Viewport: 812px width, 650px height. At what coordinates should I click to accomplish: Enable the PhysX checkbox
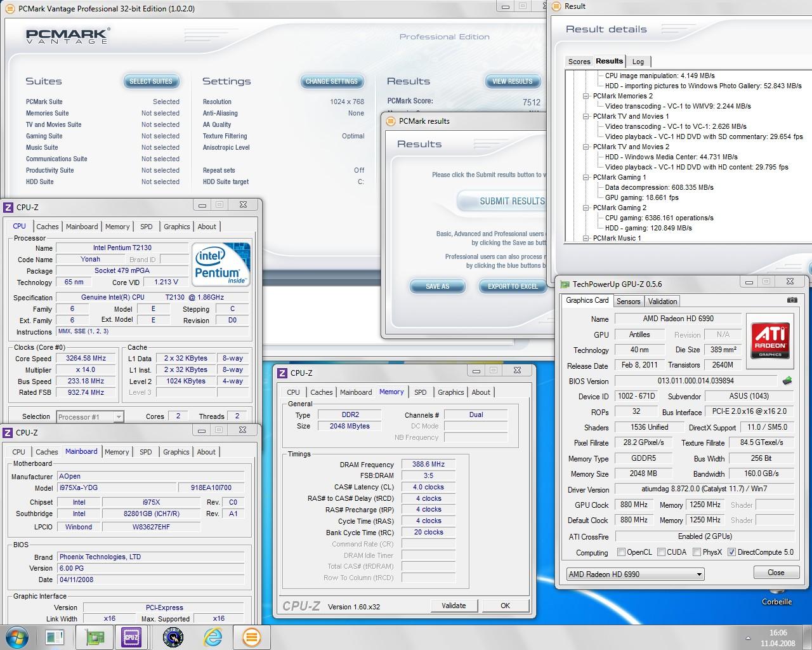pyautogui.click(x=697, y=552)
